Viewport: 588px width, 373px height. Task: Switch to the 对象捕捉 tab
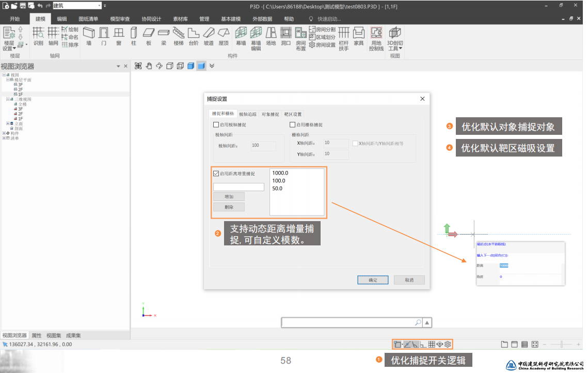(270, 114)
